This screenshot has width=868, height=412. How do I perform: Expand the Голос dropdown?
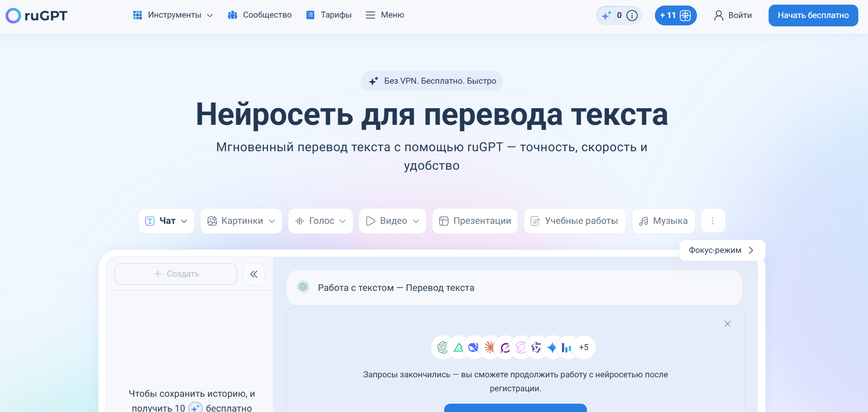[320, 221]
